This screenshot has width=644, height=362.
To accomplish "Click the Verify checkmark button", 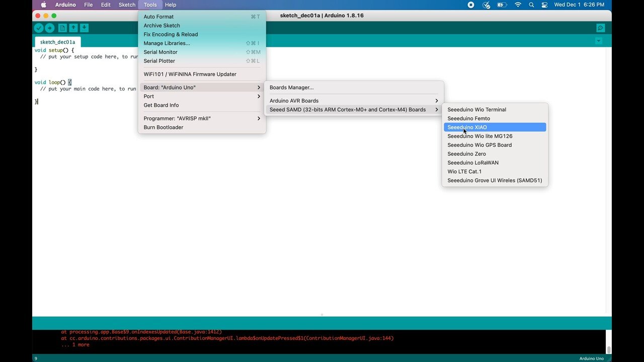I will point(39,28).
